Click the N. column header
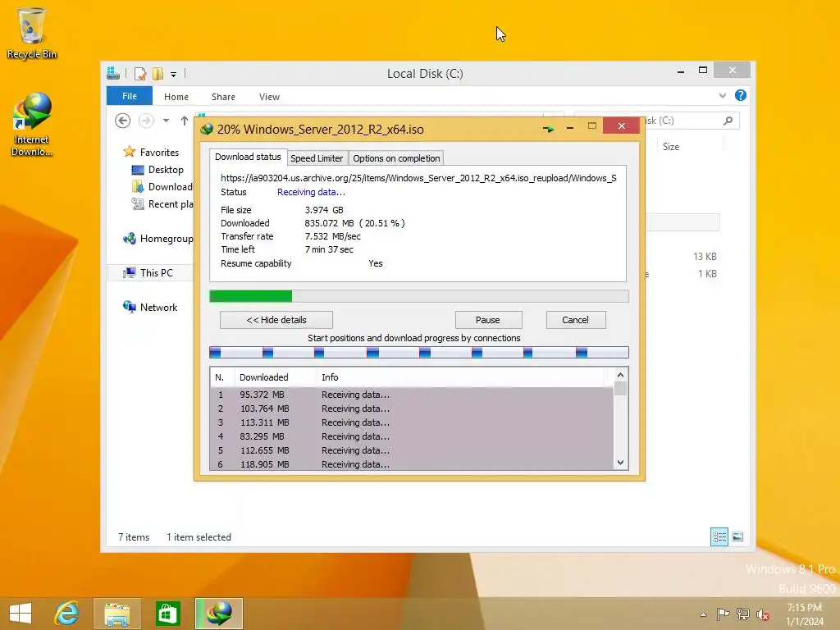 221,377
